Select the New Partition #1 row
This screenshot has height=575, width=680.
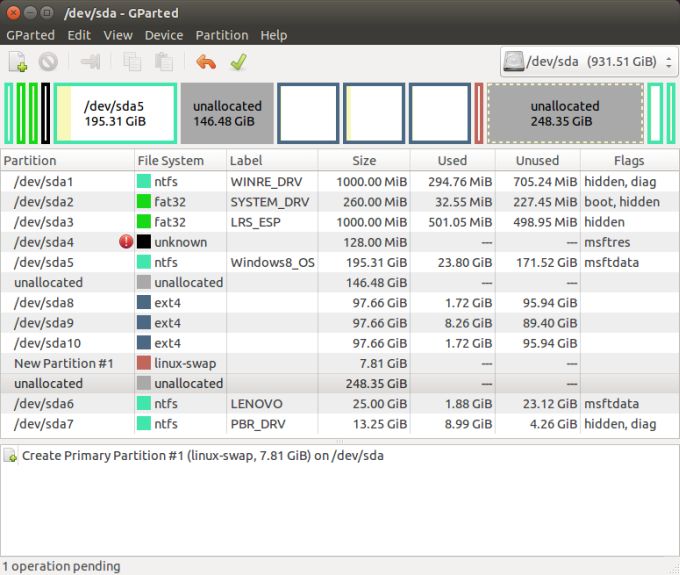point(340,363)
